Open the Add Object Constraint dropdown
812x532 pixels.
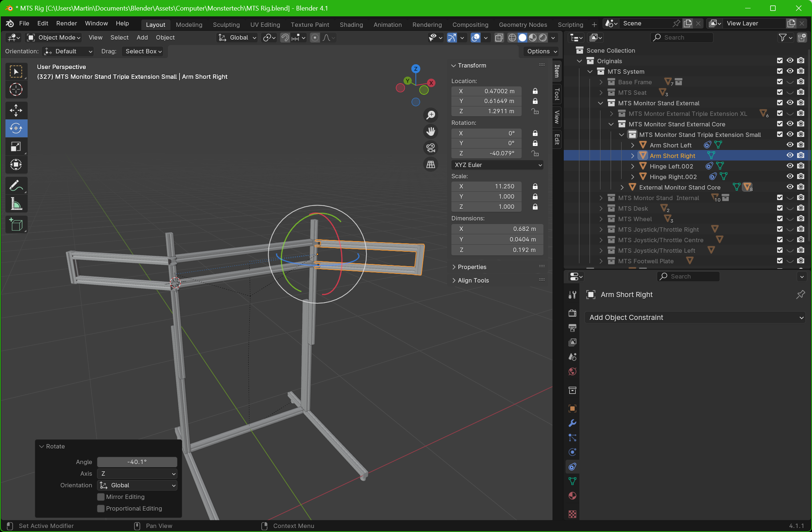coord(695,317)
